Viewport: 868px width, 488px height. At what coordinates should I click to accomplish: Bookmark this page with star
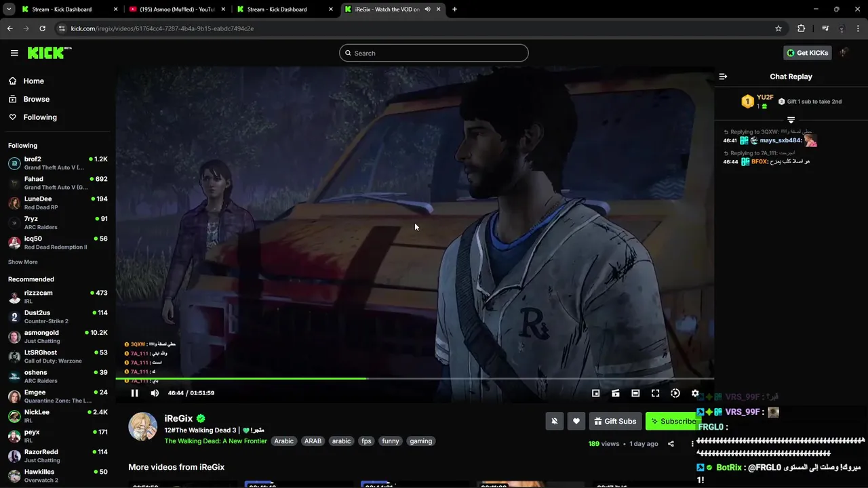778,28
